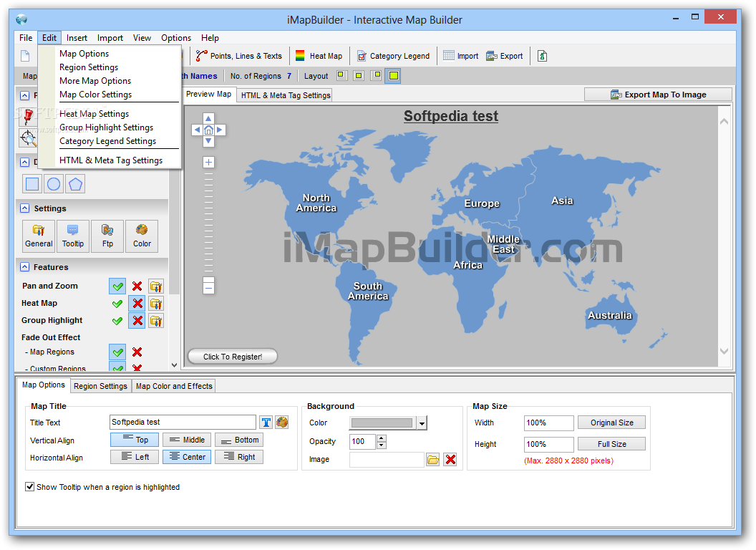
Task: Open the Category Legend toolbar tool
Action: 393,56
